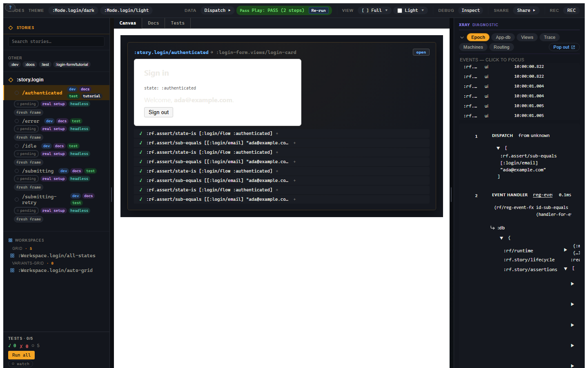Collapse the :db map disclosure triangle
Screen dimensions: 588x368
[x=501, y=238]
